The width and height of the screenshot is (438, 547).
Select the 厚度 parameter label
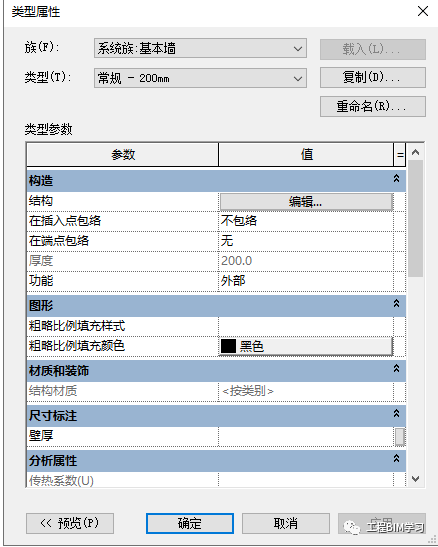41,261
